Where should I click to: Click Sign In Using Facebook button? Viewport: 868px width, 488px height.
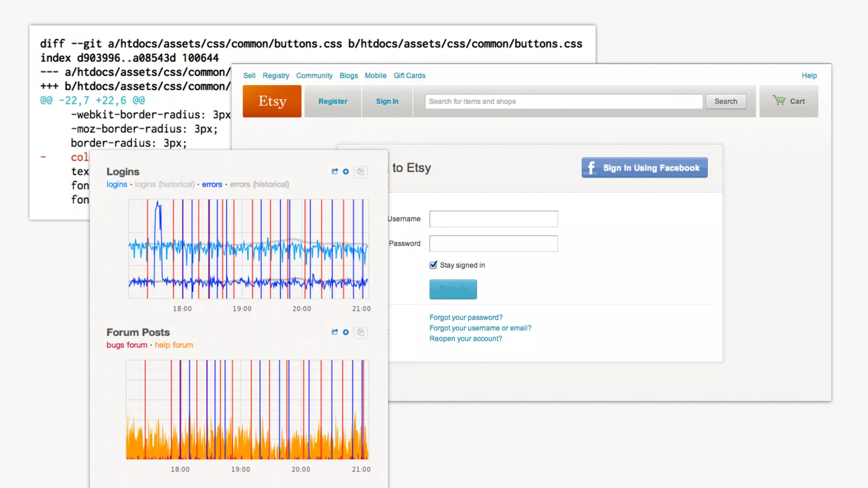tap(644, 168)
